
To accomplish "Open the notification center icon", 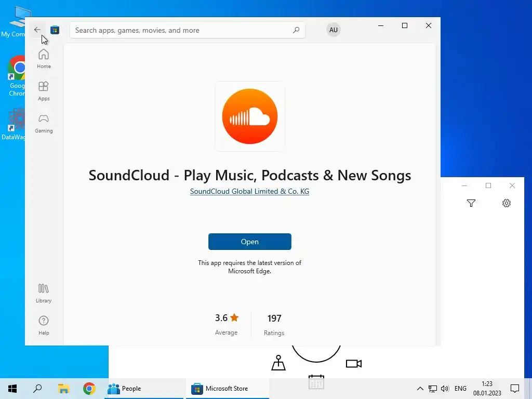I will tap(515, 389).
